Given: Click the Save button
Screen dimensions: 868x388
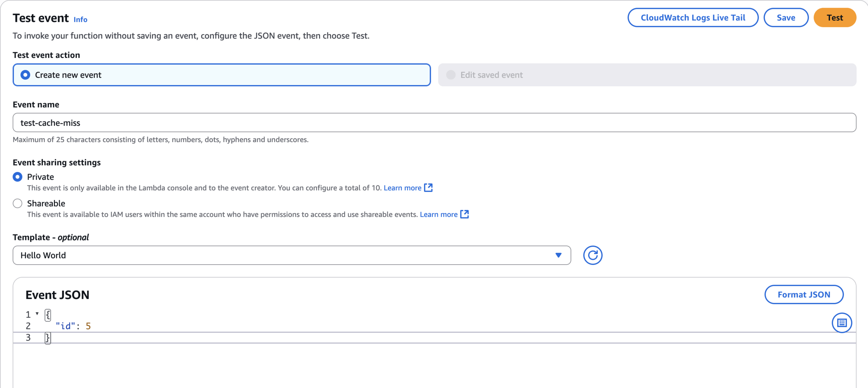Looking at the screenshot, I should (786, 18).
